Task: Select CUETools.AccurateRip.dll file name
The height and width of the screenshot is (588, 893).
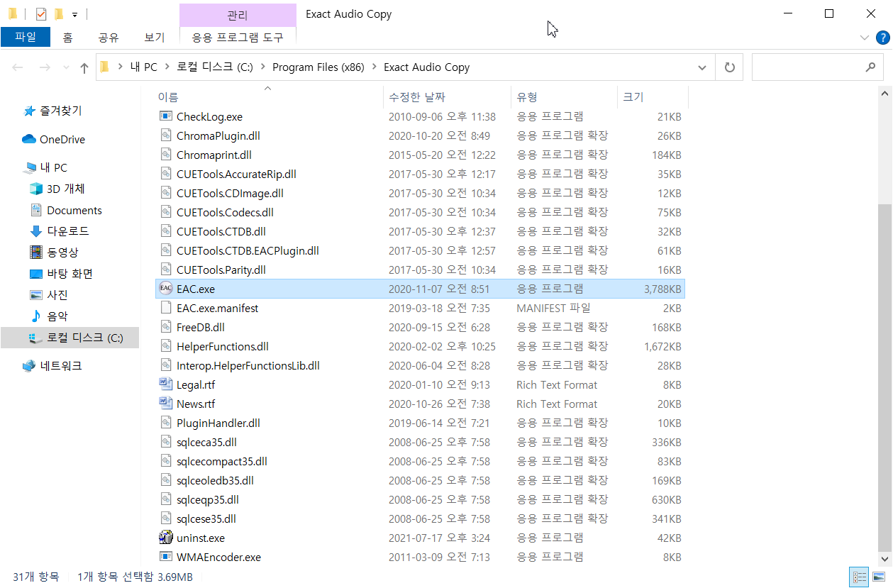Action: (236, 174)
